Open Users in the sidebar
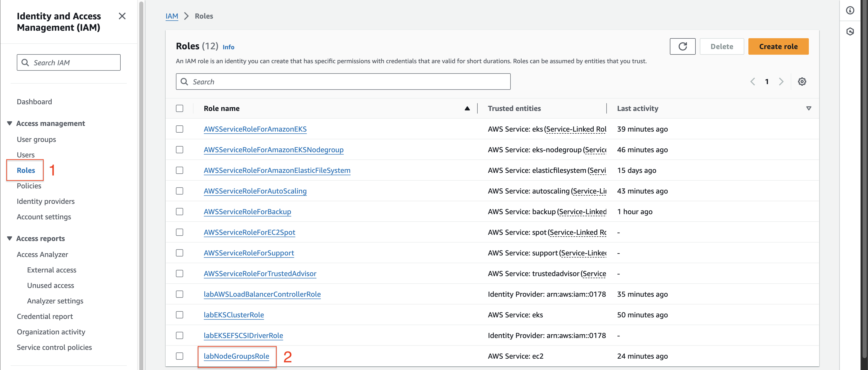868x370 pixels. [x=26, y=155]
